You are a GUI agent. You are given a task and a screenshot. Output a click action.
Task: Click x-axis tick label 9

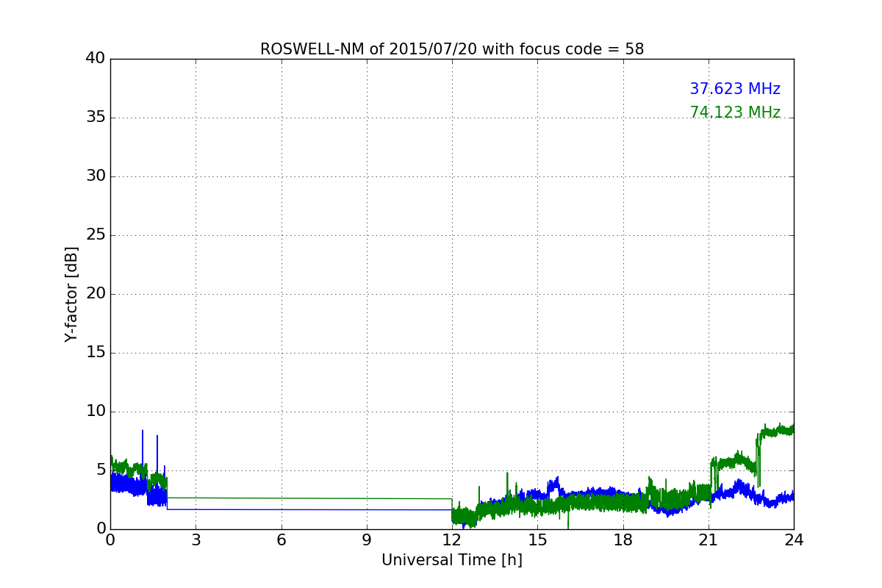tap(367, 539)
